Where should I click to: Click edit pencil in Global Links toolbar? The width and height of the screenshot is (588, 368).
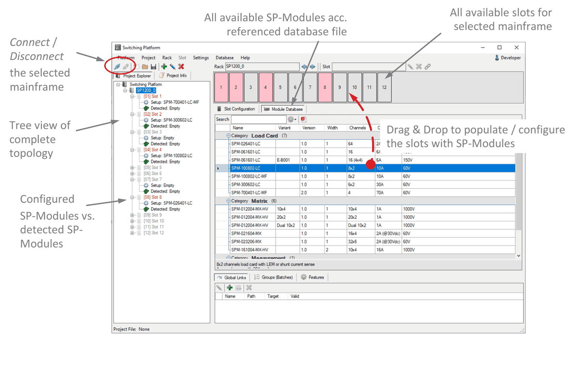click(219, 288)
